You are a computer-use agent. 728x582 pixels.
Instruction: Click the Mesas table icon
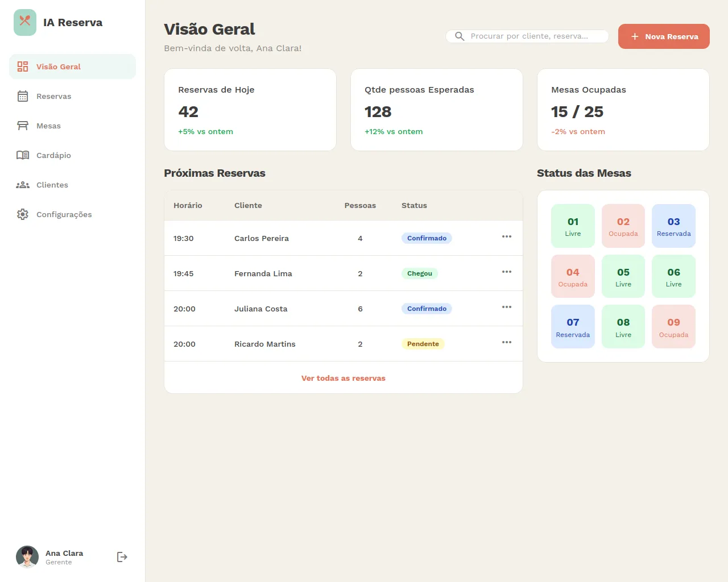point(23,126)
